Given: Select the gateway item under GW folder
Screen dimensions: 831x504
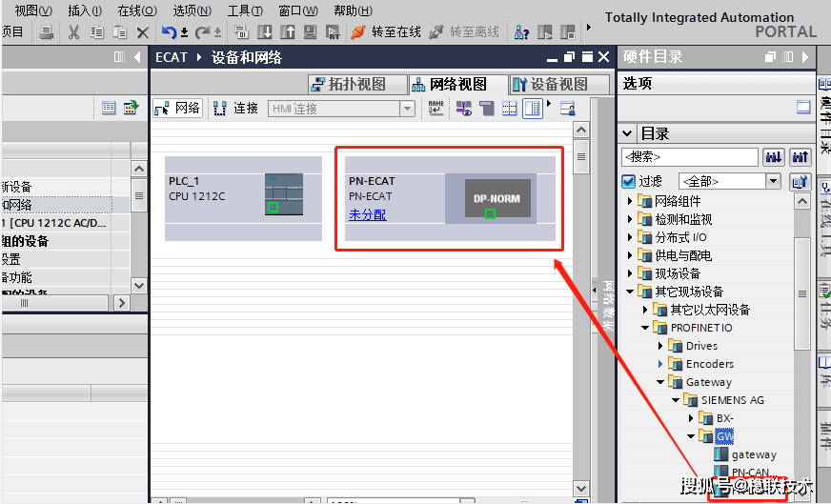Looking at the screenshot, I should point(754,454).
